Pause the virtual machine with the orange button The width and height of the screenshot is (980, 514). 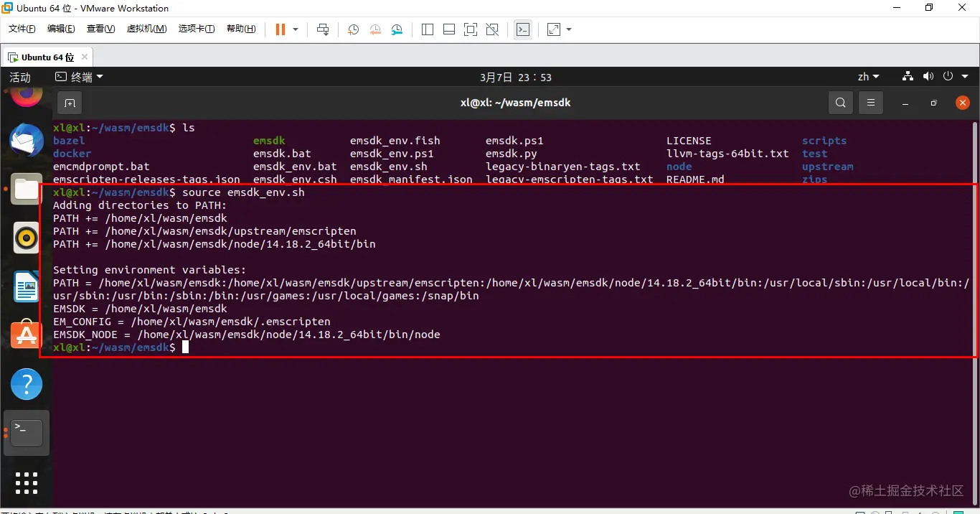click(x=280, y=29)
